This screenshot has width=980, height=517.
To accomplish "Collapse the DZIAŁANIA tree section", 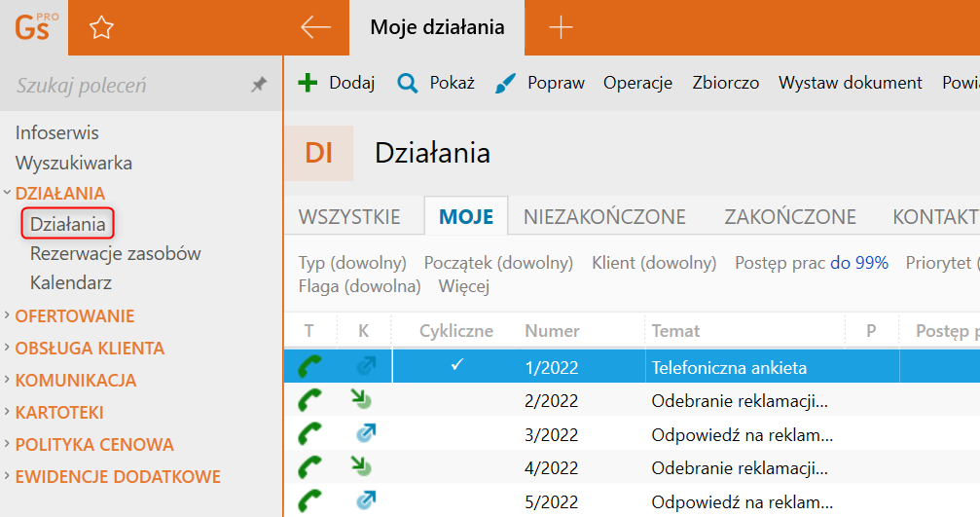I will tap(8, 193).
